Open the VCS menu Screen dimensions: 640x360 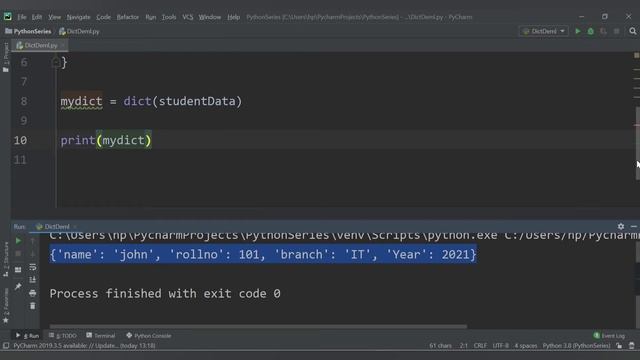[188, 17]
